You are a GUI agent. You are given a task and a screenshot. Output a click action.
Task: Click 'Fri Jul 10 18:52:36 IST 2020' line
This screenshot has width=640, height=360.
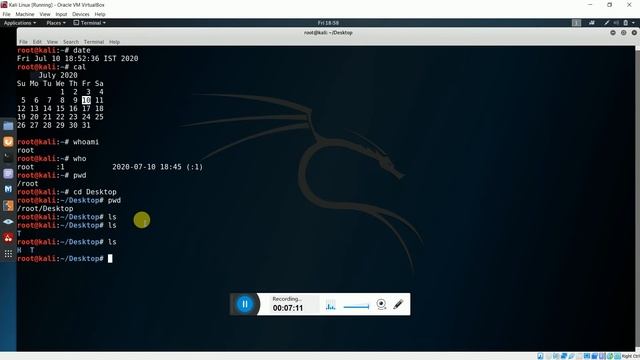(78, 58)
